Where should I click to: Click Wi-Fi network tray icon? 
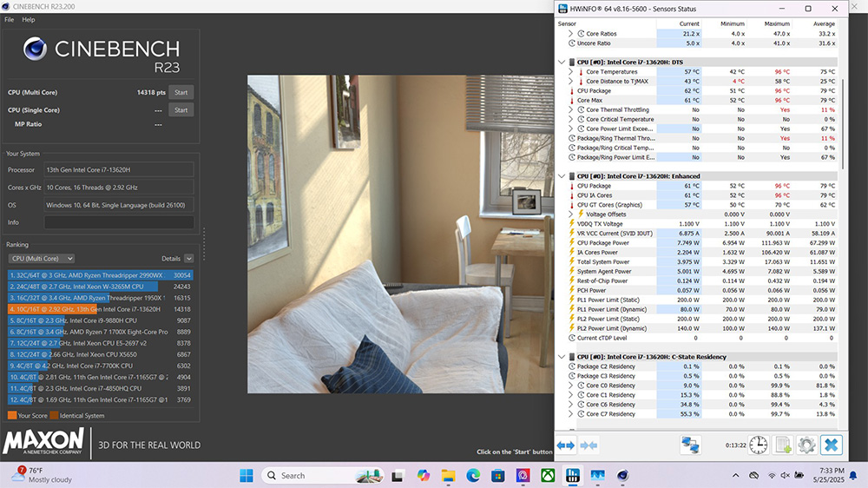tap(772, 475)
